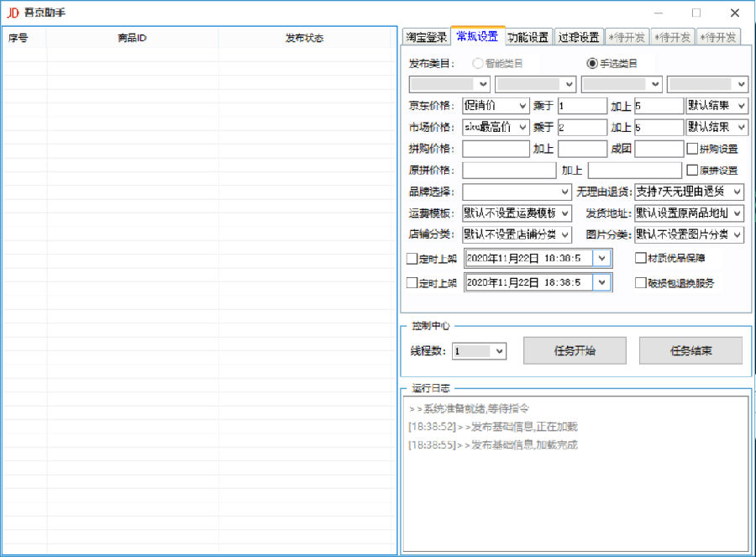
Task: Enable 破损包退换服务 checkbox
Action: tap(641, 283)
